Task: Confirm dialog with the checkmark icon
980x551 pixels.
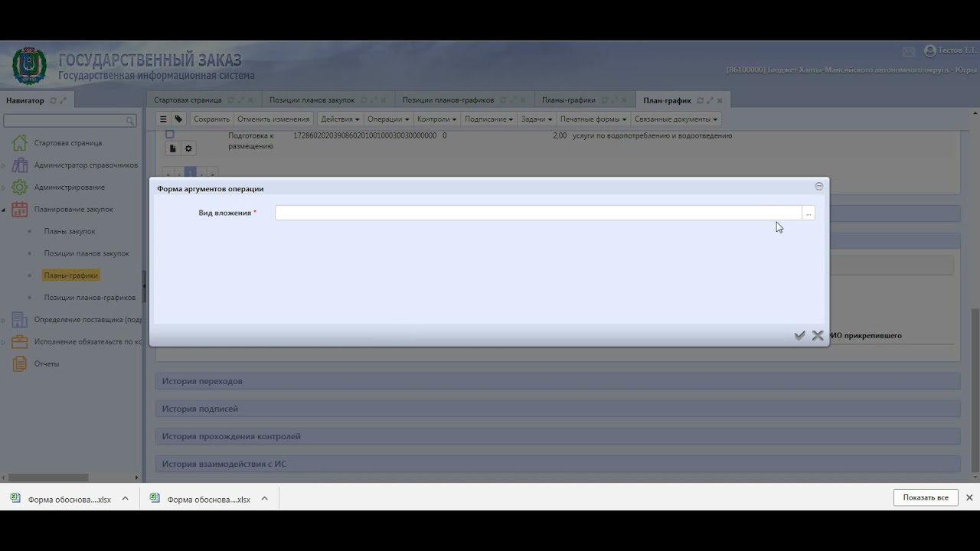Action: [x=799, y=335]
